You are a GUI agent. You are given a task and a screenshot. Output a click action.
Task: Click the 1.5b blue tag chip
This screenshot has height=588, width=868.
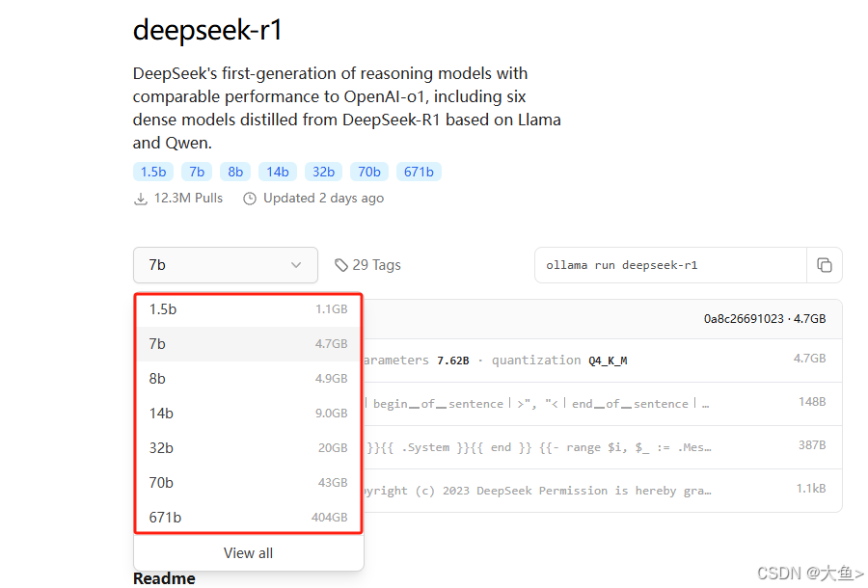(x=153, y=172)
